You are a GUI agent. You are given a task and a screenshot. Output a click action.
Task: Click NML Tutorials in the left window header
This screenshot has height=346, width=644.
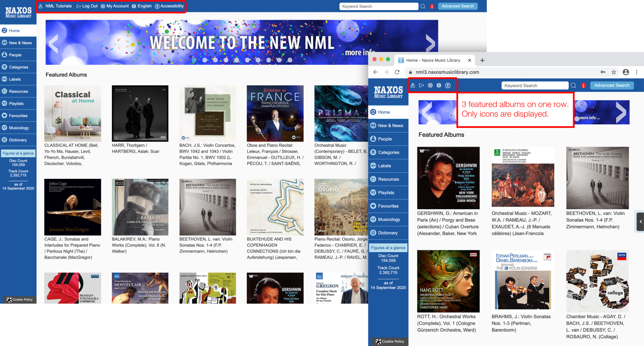55,6
